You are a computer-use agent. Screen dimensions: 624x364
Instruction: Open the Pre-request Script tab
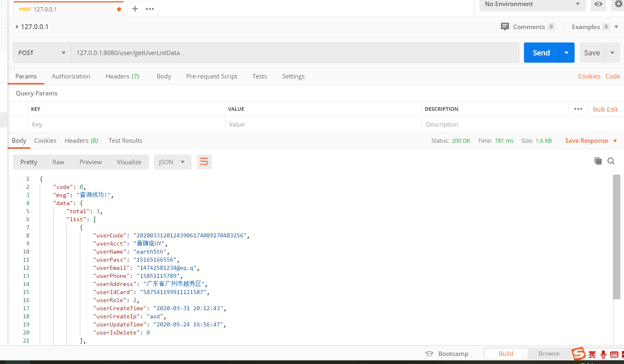click(211, 76)
